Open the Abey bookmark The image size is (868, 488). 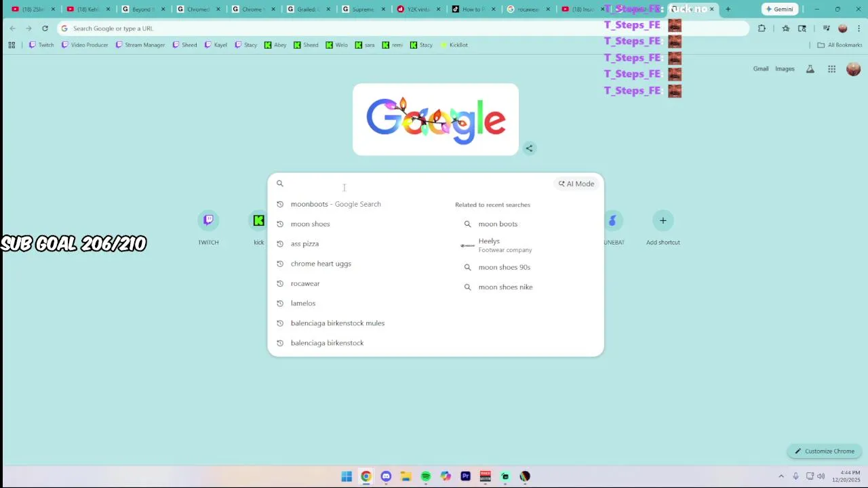tap(275, 45)
